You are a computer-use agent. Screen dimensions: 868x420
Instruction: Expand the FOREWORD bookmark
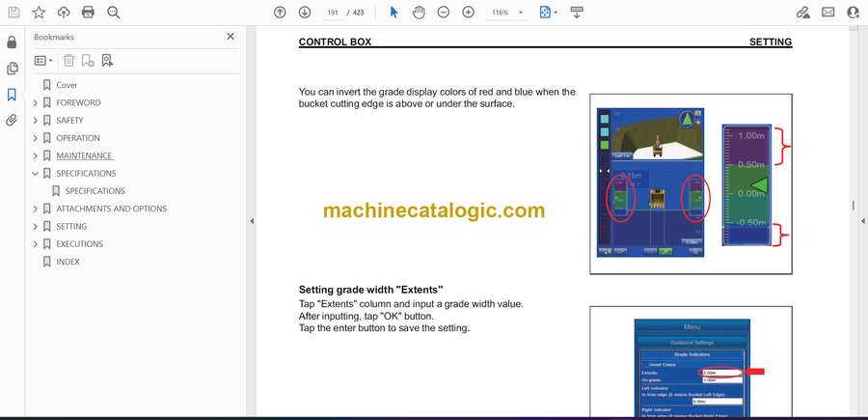point(36,102)
